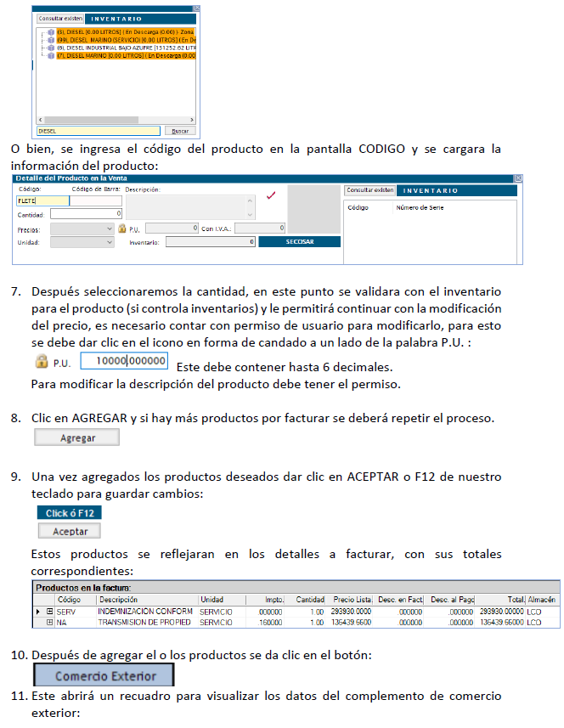Click the Desc. en Fact column header
This screenshot has height=728, width=564.
pyautogui.click(x=398, y=600)
